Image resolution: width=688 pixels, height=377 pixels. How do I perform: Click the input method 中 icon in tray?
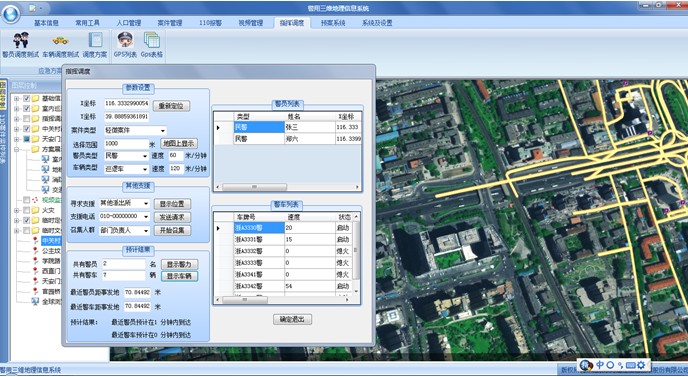tap(599, 365)
